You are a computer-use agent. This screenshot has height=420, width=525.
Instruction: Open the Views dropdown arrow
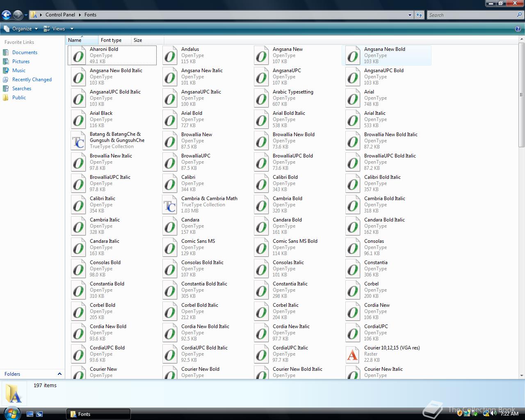coord(72,29)
